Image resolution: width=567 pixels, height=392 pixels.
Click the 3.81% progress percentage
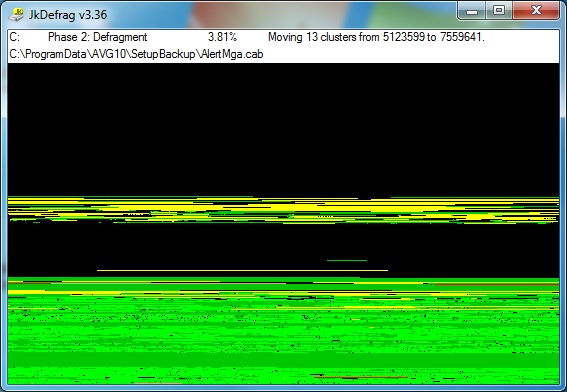222,37
